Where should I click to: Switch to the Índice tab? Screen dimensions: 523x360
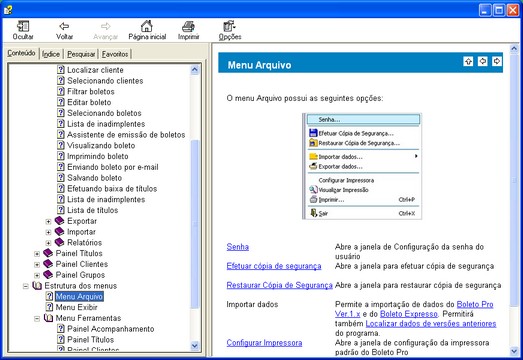tap(51, 54)
